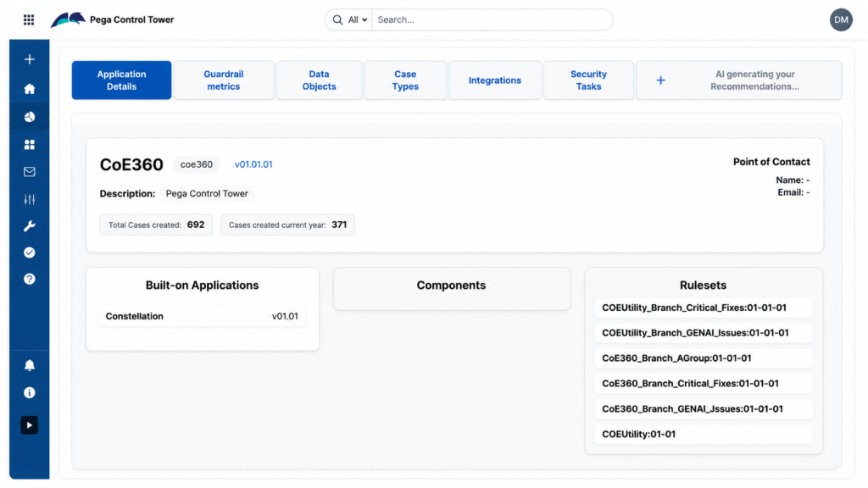Switch to the Case Types tab
The image size is (868, 488).
pyautogui.click(x=405, y=80)
